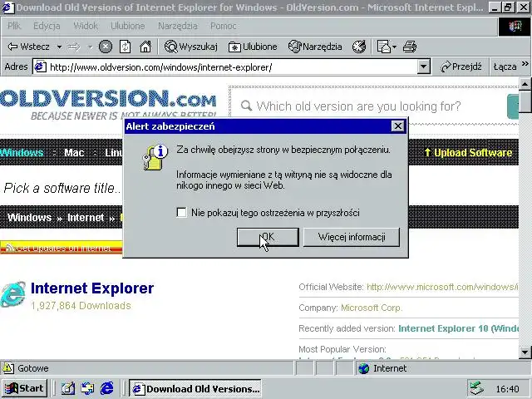Click the Narzędzia toolbar button
Screen dimensions: 532x399
[x=315, y=47]
